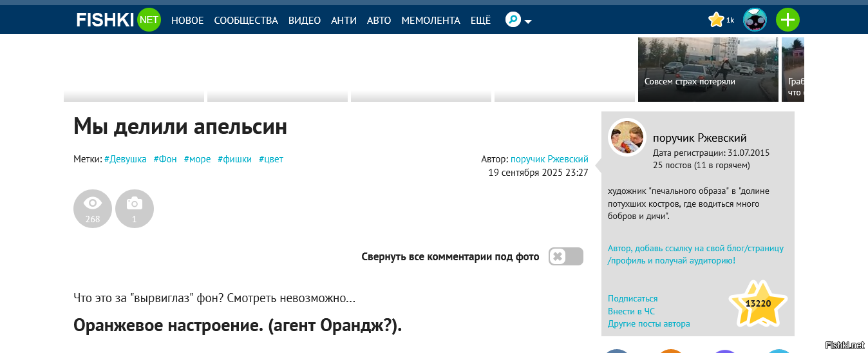Click the #море tag
The height and width of the screenshot is (353, 868).
[198, 159]
